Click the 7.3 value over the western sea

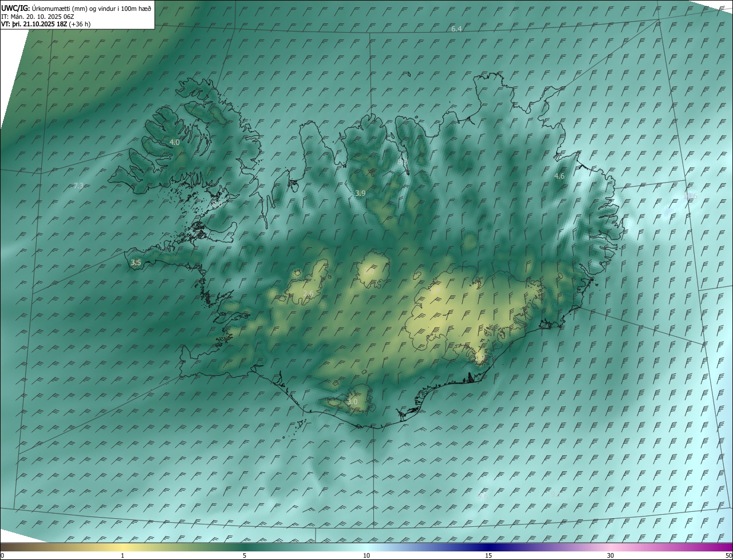tap(79, 186)
